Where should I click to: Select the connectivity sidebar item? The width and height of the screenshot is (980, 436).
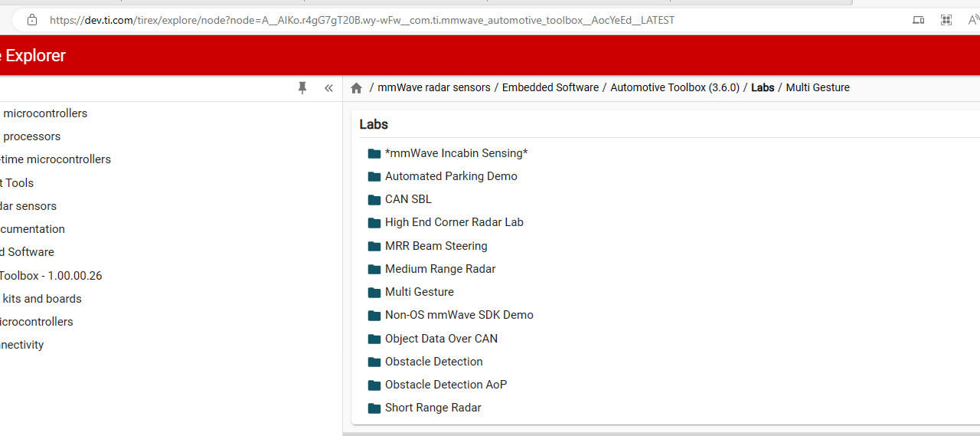[x=22, y=345]
